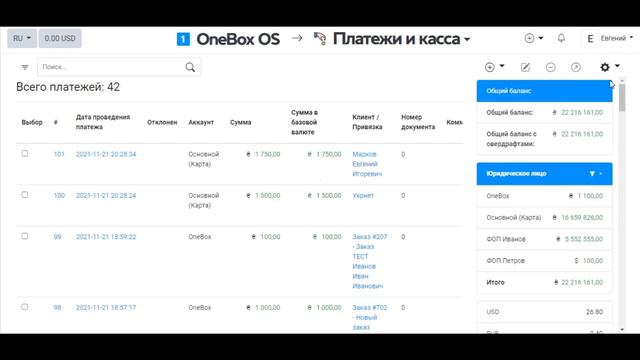The image size is (640, 360).
Task: Click the 0.00 USD balance button
Action: pyautogui.click(x=60, y=38)
